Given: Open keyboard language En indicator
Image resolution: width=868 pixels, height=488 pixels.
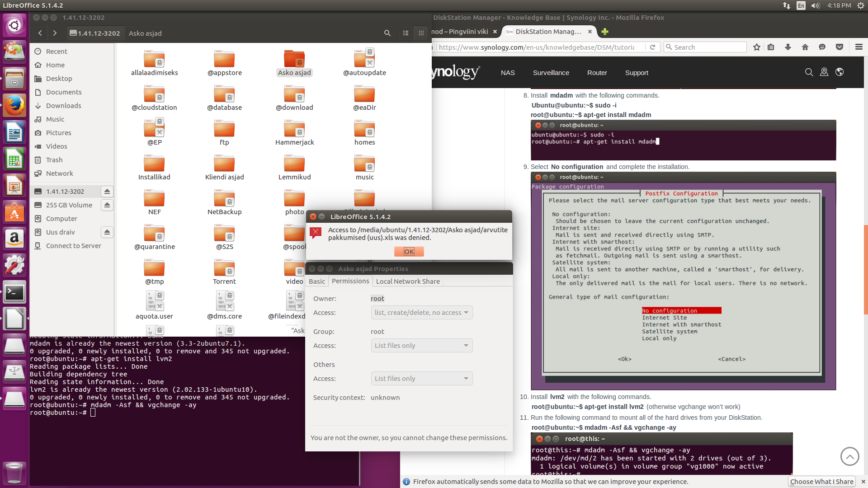Looking at the screenshot, I should [x=801, y=5].
